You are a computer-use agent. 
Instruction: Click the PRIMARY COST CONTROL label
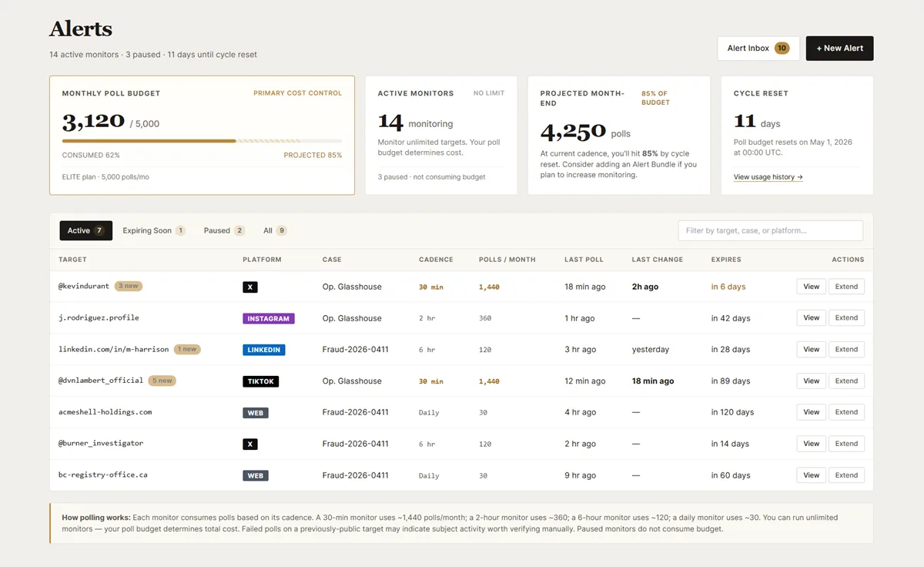298,93
